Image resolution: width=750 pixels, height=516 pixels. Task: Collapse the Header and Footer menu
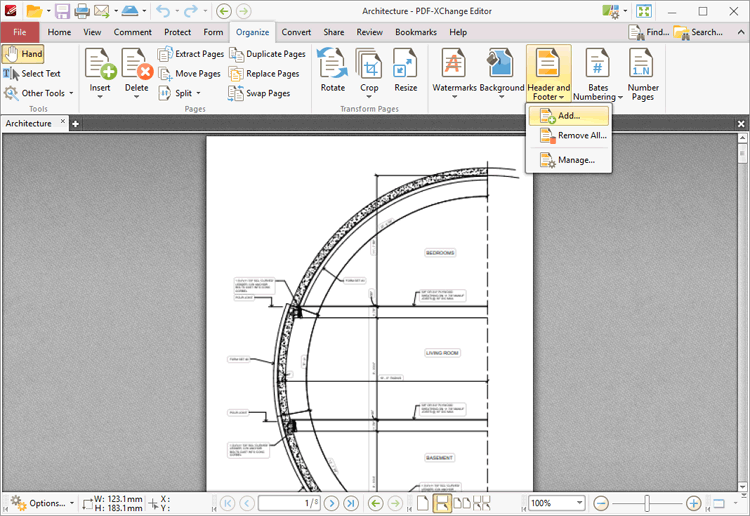(x=549, y=73)
